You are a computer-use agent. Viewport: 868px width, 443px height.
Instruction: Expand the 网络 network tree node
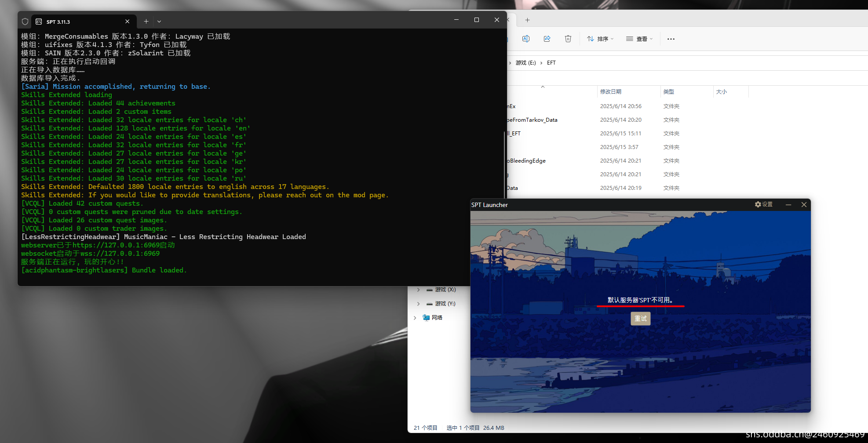(x=415, y=318)
